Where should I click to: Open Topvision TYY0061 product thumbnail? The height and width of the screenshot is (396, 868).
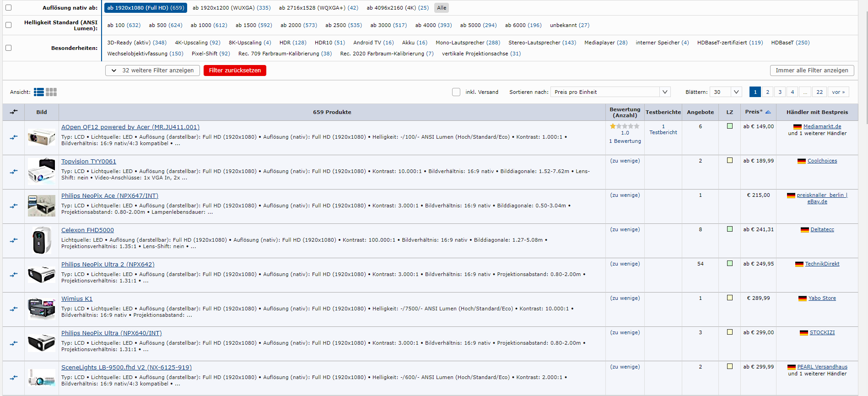pos(41,171)
